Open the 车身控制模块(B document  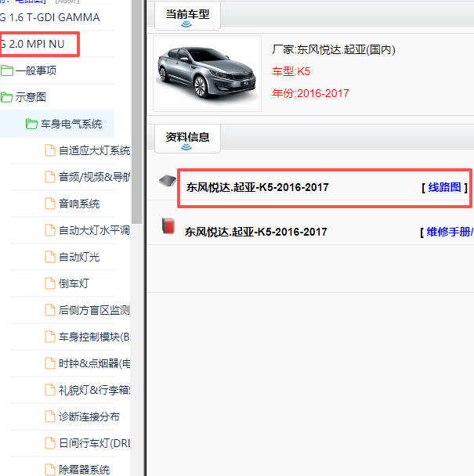point(94,337)
